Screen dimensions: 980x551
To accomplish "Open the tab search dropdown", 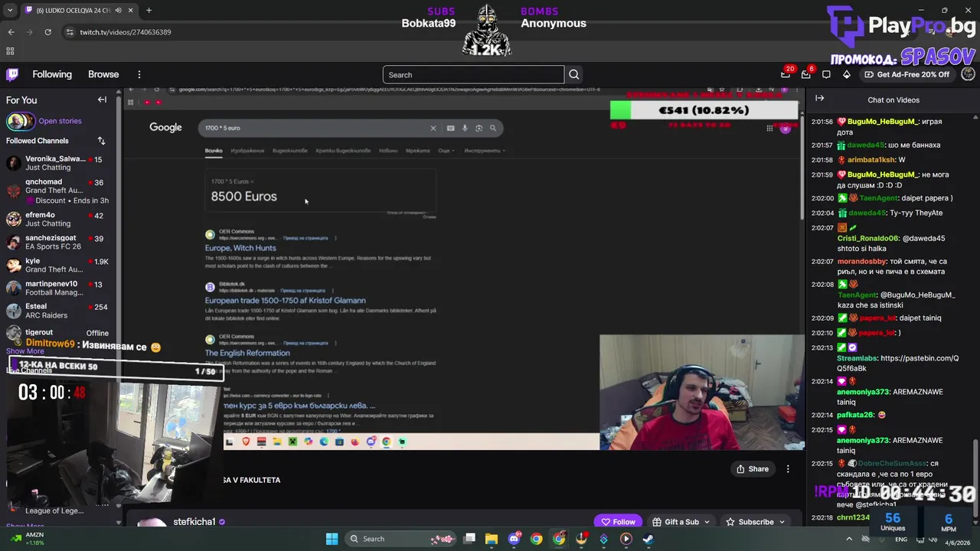I will pyautogui.click(x=8, y=10).
